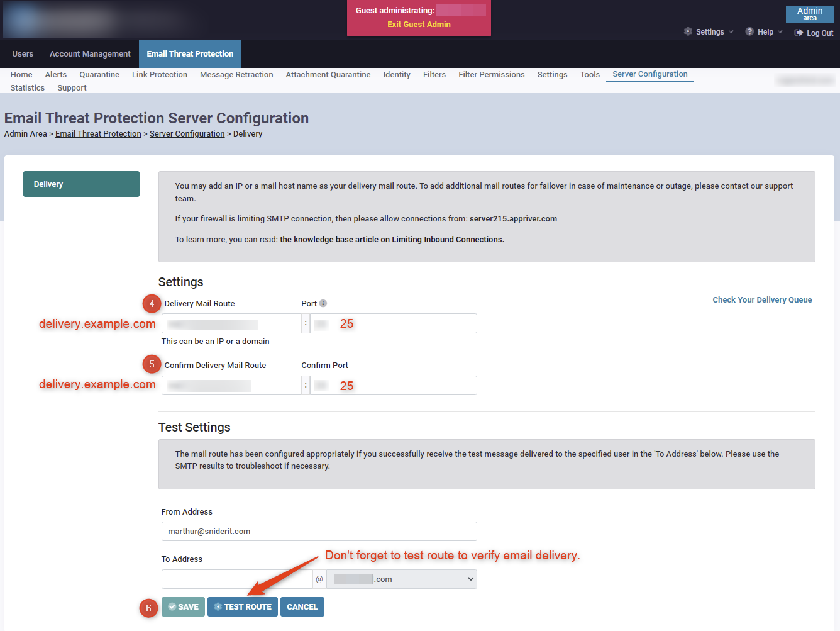Click the Port info icon
840x631 pixels.
pos(323,303)
